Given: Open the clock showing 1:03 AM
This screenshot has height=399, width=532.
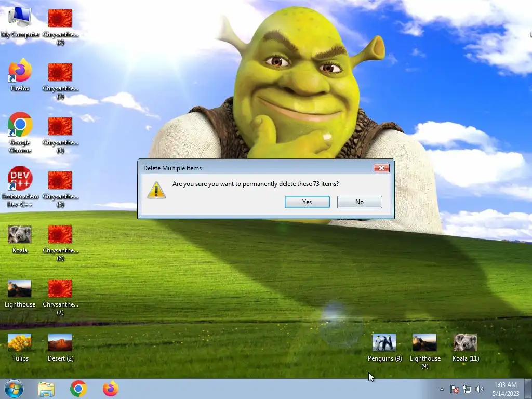Looking at the screenshot, I should coord(506,389).
